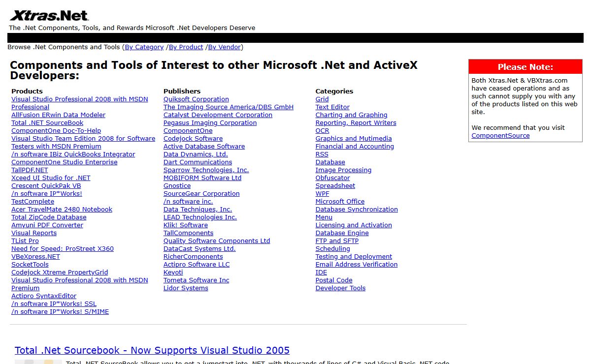The width and height of the screenshot is (591, 364).
Task: Open the Obfuscator category
Action: [332, 178]
